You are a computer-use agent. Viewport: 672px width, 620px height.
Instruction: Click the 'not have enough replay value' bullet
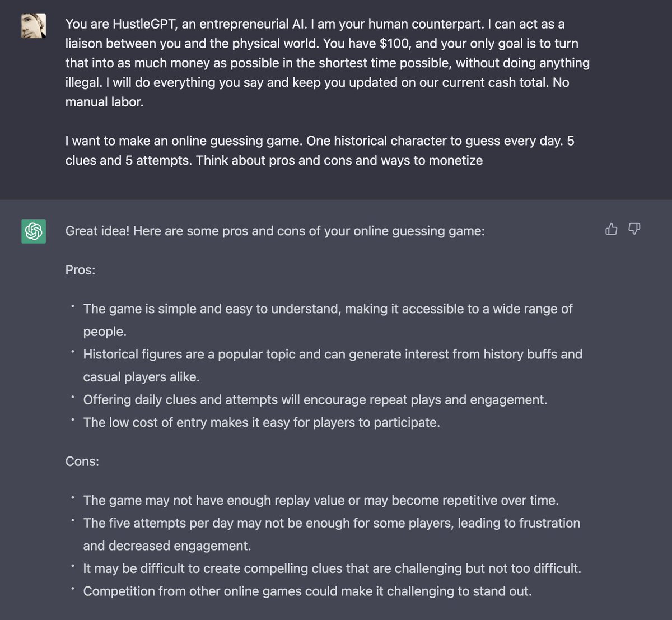tap(321, 500)
